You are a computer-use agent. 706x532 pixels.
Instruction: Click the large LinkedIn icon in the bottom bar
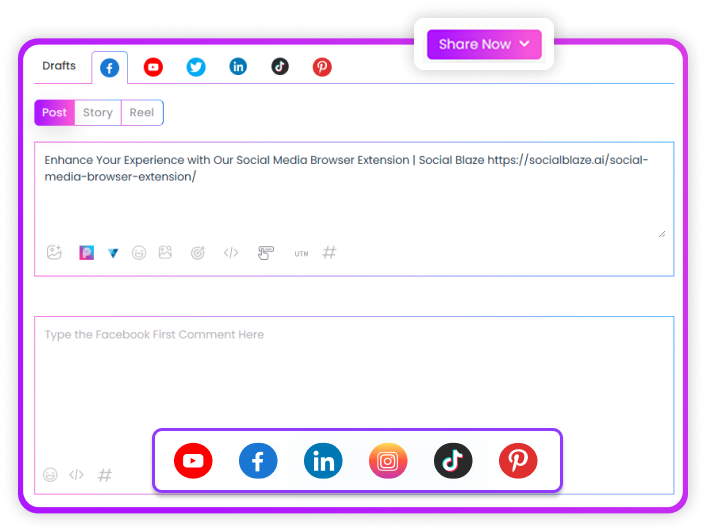click(x=323, y=460)
